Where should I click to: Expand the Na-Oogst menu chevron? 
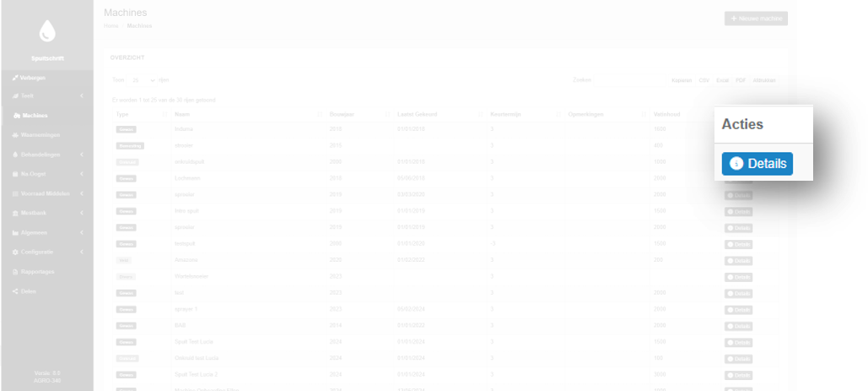82,174
